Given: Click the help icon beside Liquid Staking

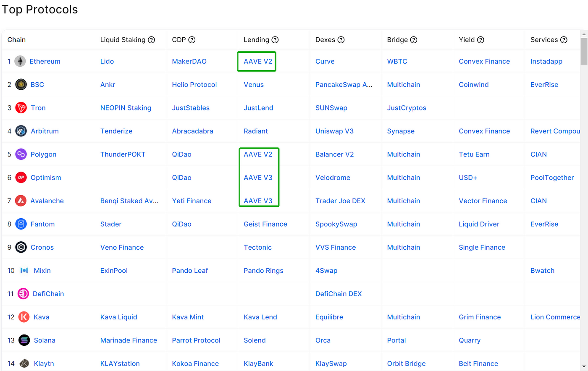Looking at the screenshot, I should 152,40.
